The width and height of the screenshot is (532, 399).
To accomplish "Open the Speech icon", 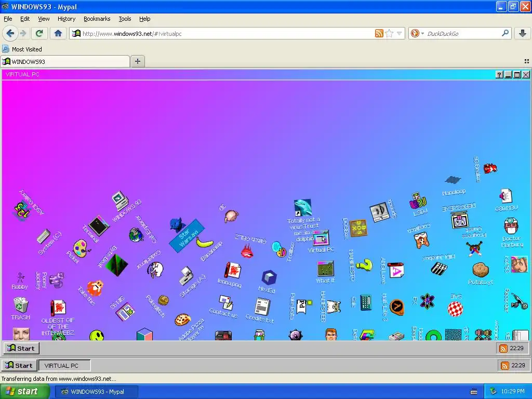I will point(379,211).
